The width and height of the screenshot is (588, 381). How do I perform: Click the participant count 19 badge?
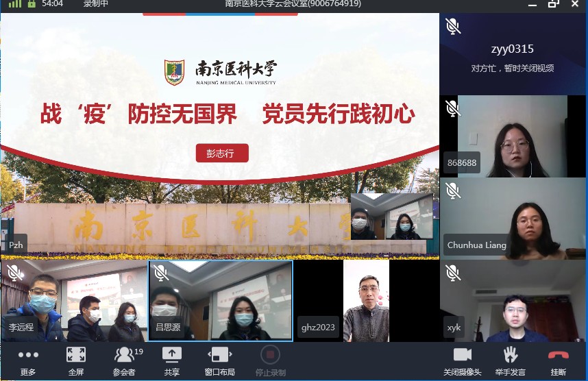[x=138, y=352]
